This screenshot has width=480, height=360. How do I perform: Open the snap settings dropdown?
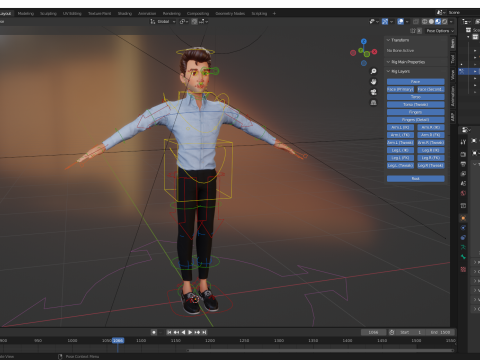pos(204,21)
